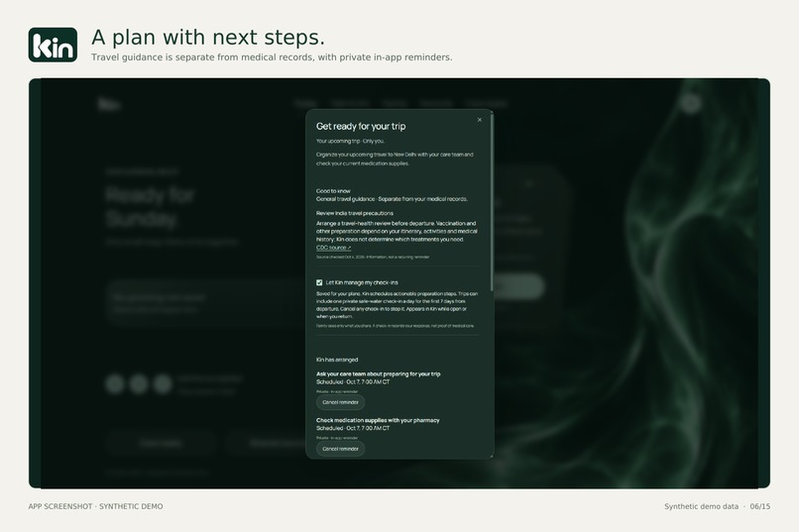Click 'General travel guidance' description line
Image resolution: width=799 pixels, height=532 pixels.
click(392, 199)
